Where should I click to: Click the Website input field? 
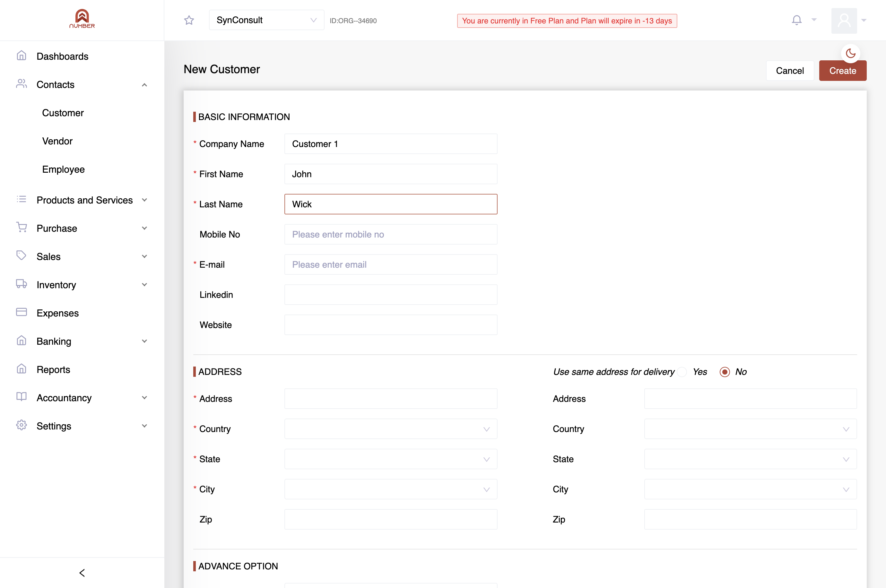(x=391, y=325)
